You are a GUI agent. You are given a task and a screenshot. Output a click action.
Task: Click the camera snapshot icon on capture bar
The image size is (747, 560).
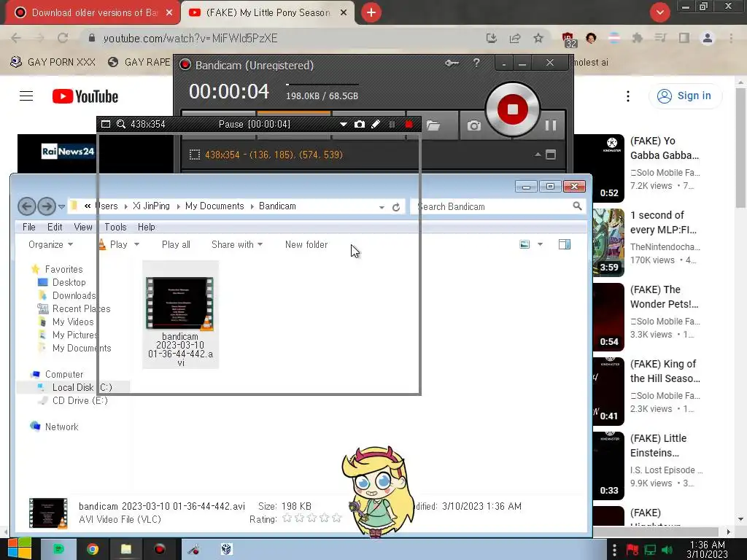[x=360, y=124]
